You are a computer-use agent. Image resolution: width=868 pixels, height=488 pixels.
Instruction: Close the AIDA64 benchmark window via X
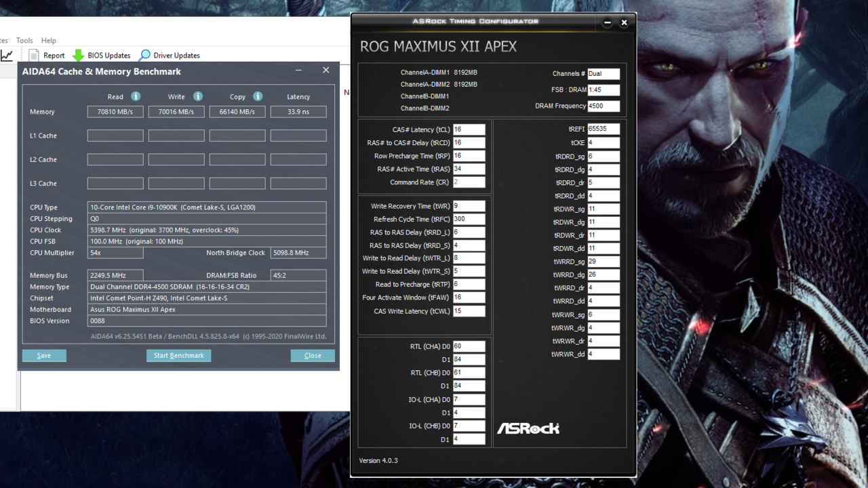326,70
